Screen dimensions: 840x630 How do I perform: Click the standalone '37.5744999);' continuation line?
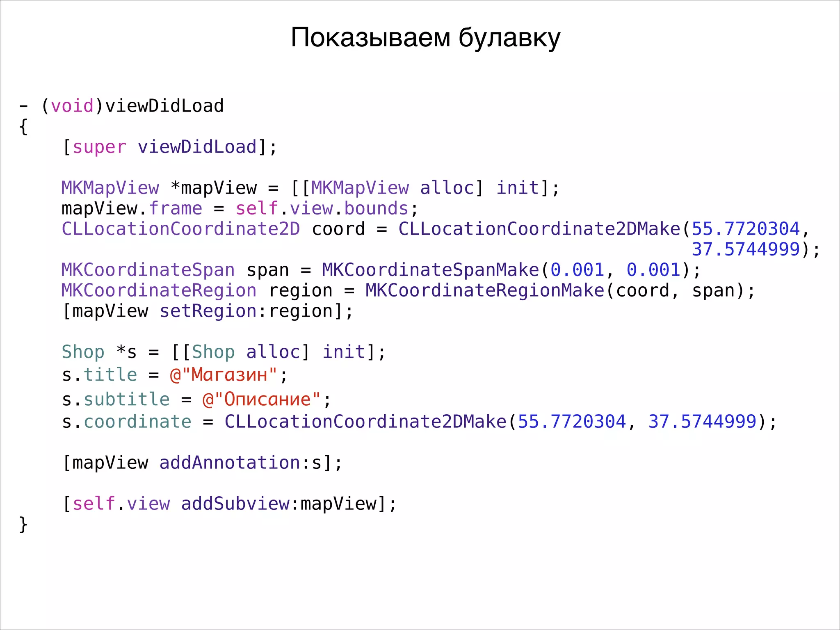[756, 249]
